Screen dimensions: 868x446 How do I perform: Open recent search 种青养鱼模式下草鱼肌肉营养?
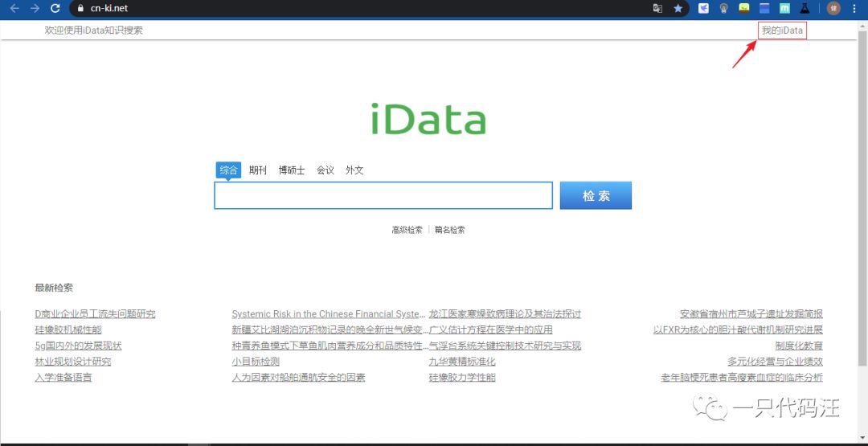coord(330,346)
